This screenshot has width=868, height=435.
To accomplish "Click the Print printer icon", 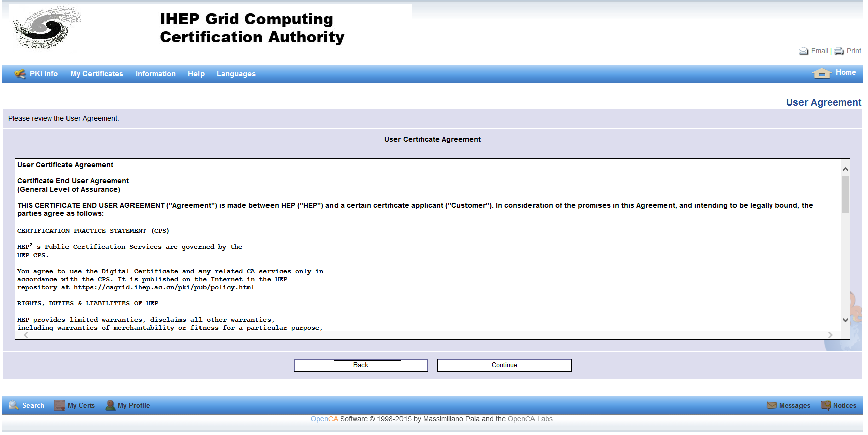I will point(839,51).
